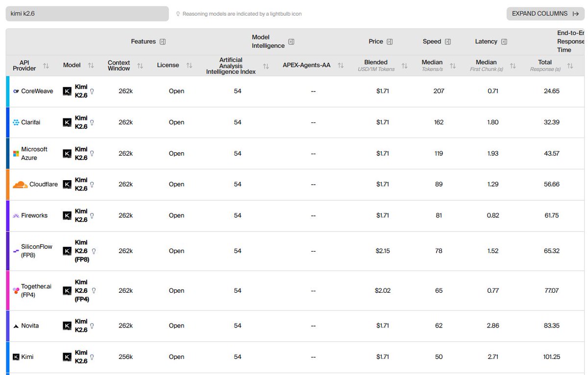Click the Cloudflare cloud logo

click(20, 185)
